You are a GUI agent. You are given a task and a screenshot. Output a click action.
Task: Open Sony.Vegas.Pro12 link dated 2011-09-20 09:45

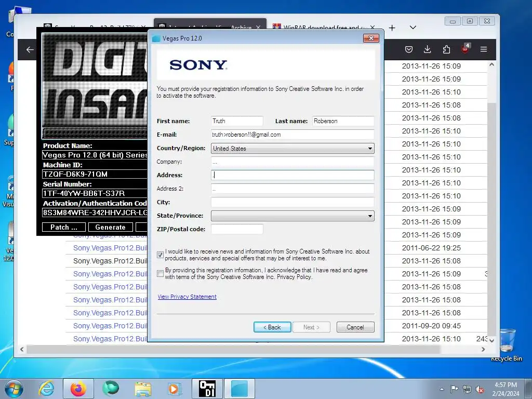110,326
